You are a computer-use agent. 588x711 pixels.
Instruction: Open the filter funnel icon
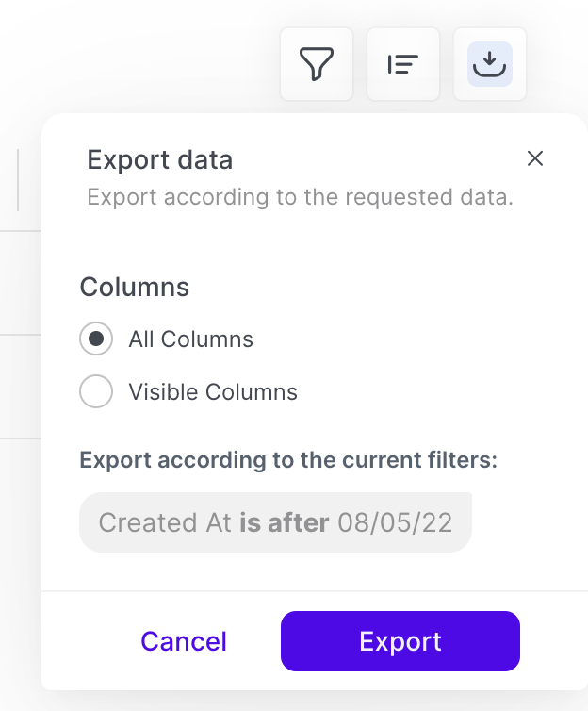(x=317, y=64)
